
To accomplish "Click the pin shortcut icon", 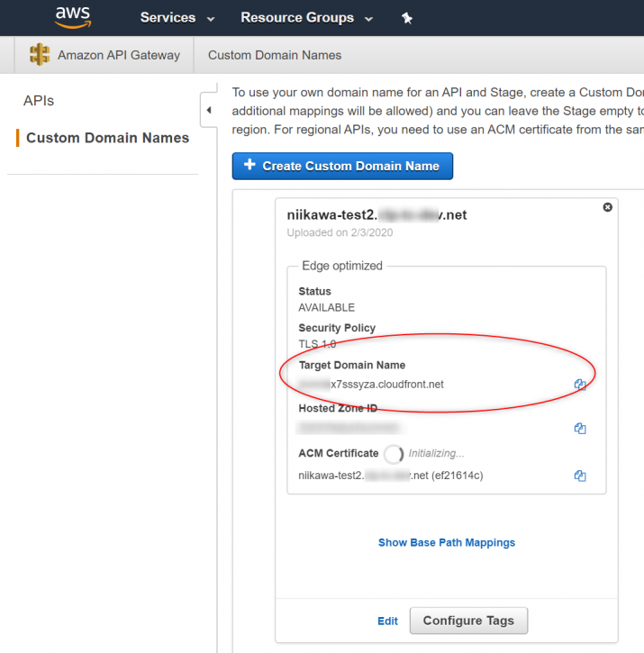I will click(x=407, y=18).
